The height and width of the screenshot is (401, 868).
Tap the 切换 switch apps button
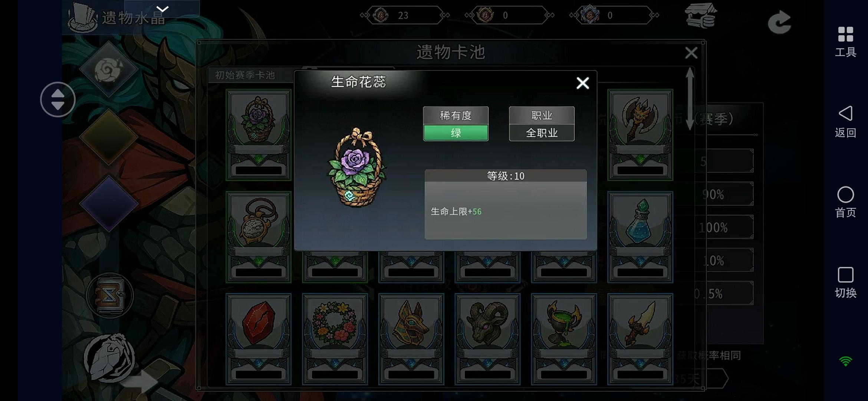845,282
